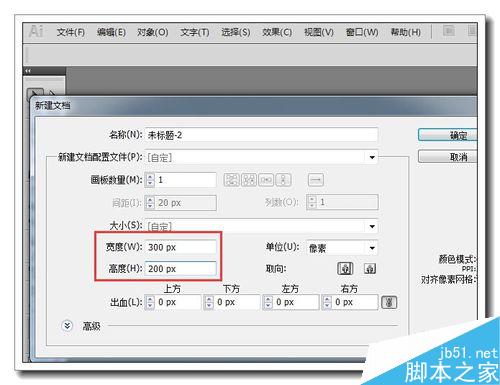
Task: Click the 上方 top bleed stepper
Action: pyautogui.click(x=150, y=302)
